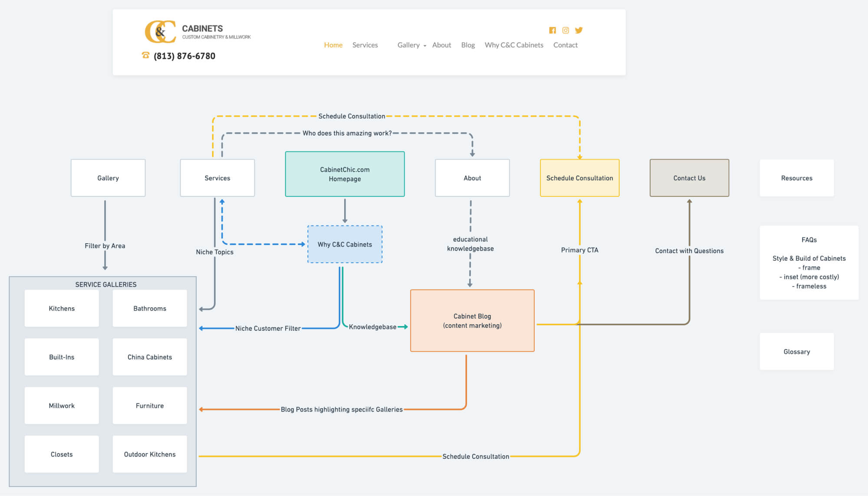
Task: Select the Outdoor Kitchens gallery box
Action: click(x=149, y=454)
